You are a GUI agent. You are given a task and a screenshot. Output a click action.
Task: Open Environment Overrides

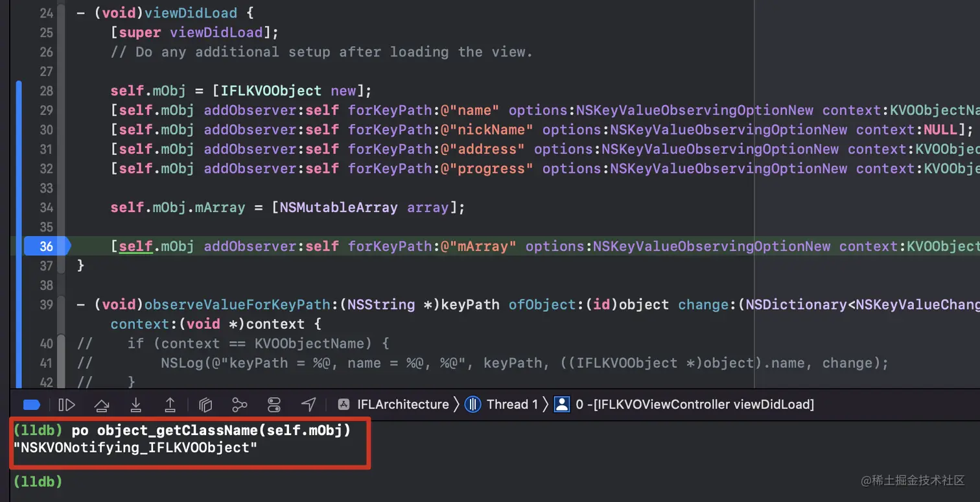click(274, 405)
